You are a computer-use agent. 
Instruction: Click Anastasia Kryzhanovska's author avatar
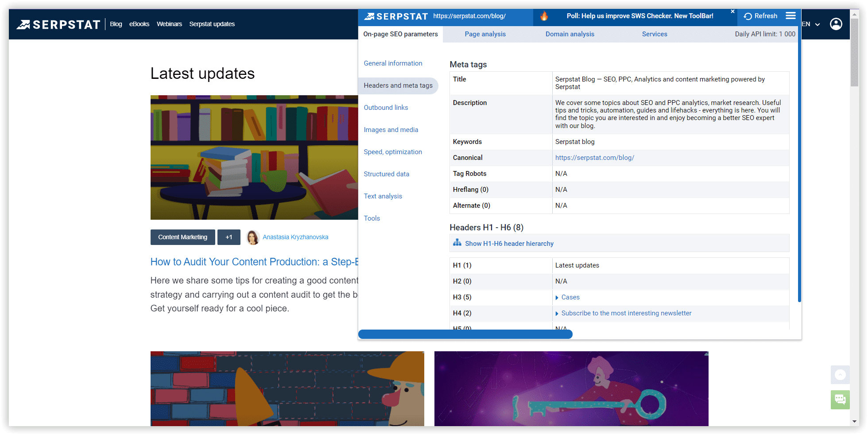253,237
